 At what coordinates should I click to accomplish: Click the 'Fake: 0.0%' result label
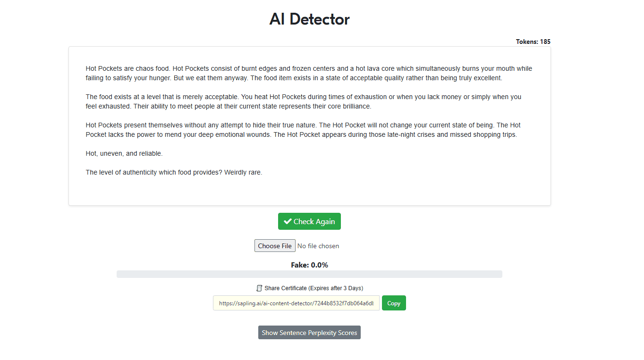(309, 265)
